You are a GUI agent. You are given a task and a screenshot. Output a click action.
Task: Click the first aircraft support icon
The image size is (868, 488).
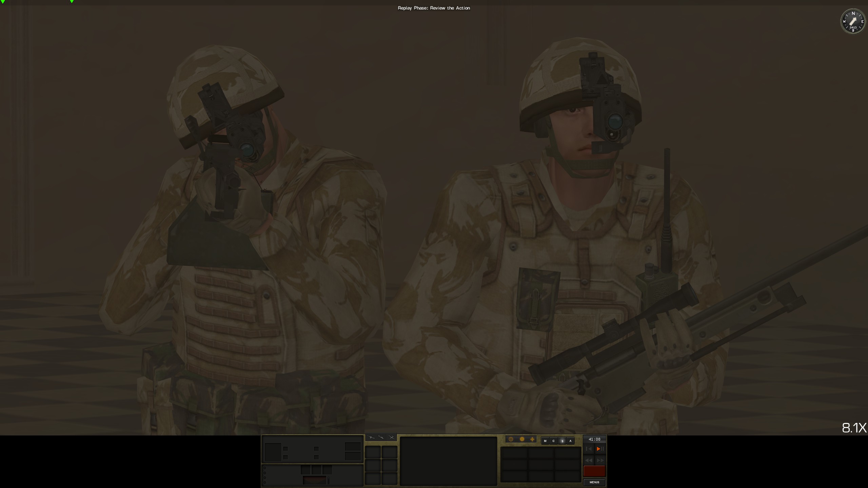click(372, 438)
